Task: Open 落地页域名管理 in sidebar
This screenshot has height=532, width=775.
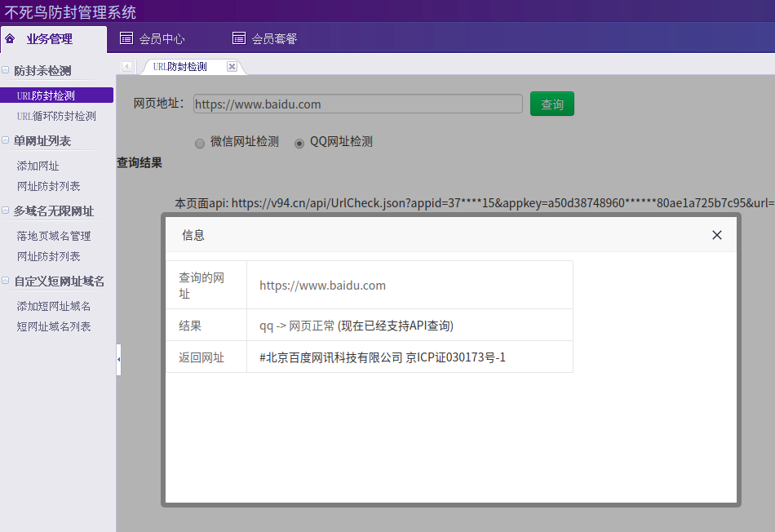Action: [53, 236]
